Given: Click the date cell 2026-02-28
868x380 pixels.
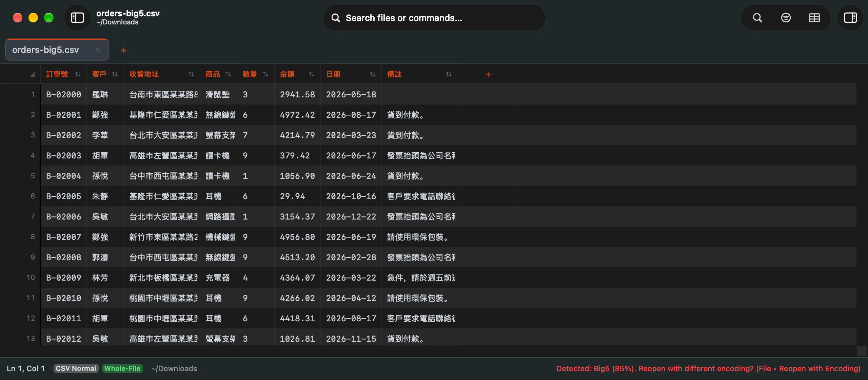Looking at the screenshot, I should pyautogui.click(x=351, y=257).
